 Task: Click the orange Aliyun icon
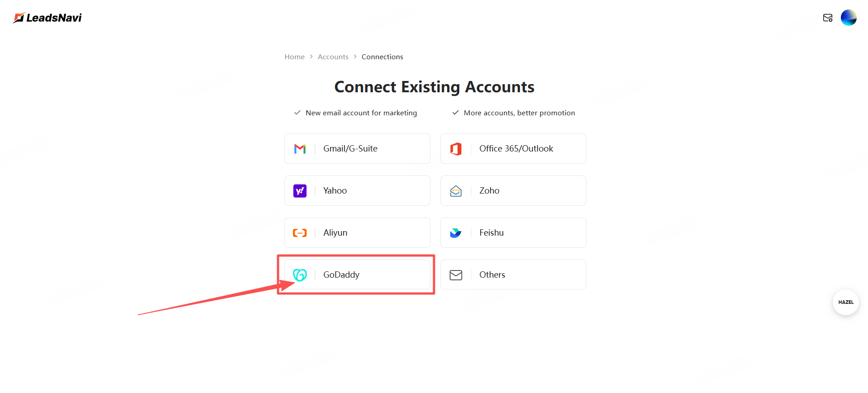point(300,233)
